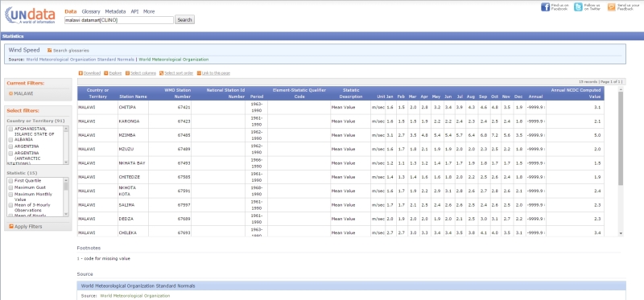
Task: Click the MZIMBA station name cell
Action: click(x=133, y=135)
